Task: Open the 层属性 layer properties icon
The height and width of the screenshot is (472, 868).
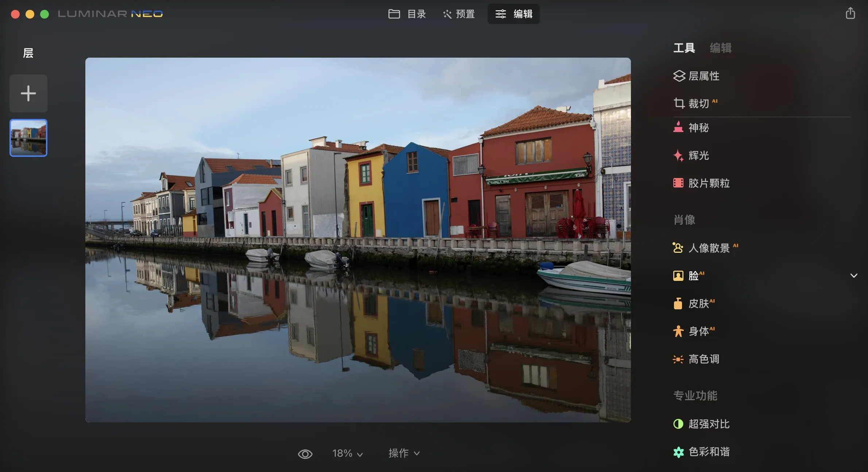Action: pos(679,76)
